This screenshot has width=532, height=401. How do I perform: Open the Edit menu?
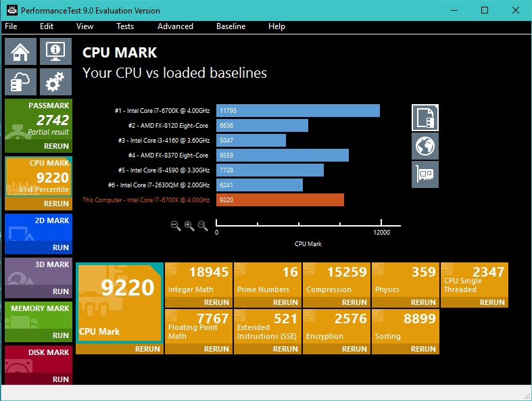pyautogui.click(x=47, y=26)
